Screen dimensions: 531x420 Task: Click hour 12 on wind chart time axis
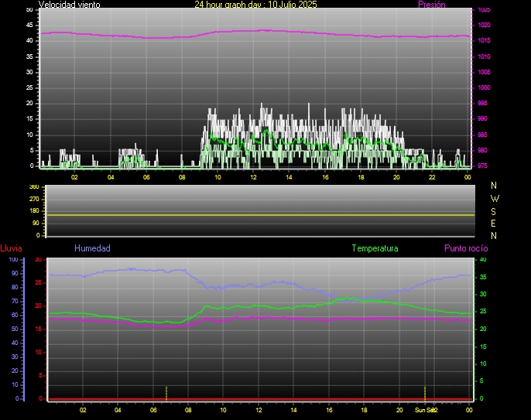[254, 177]
